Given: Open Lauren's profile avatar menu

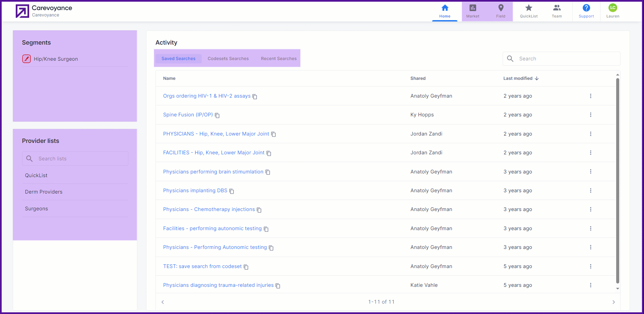Looking at the screenshot, I should (x=613, y=8).
